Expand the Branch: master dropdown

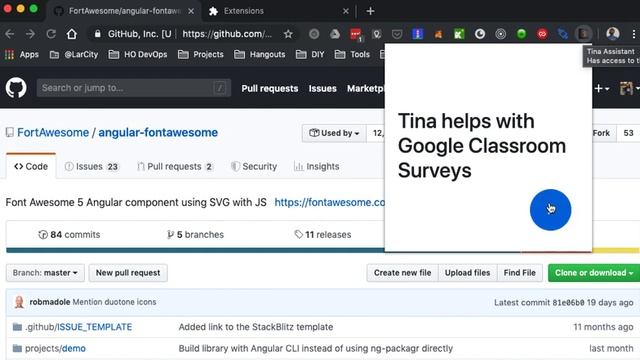tap(45, 273)
